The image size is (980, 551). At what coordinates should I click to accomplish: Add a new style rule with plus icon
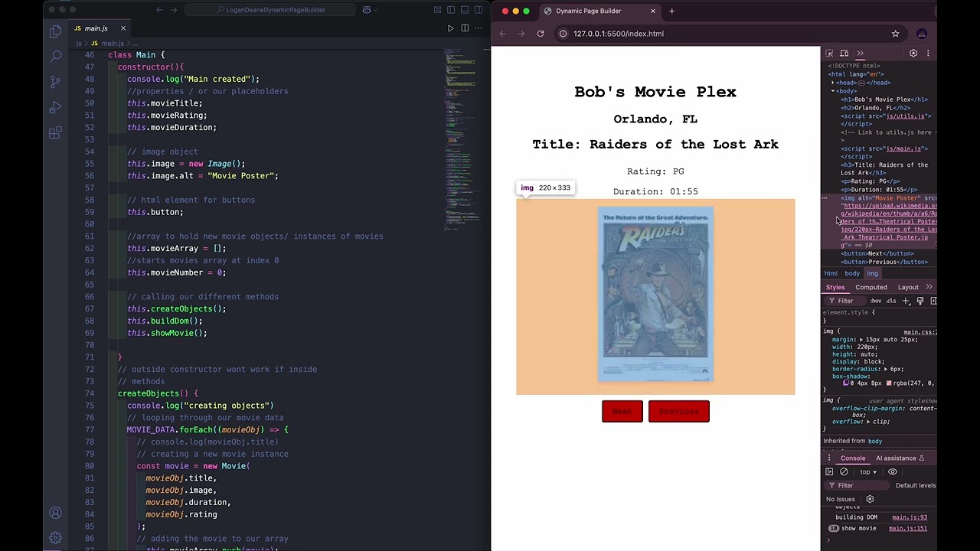coord(906,301)
